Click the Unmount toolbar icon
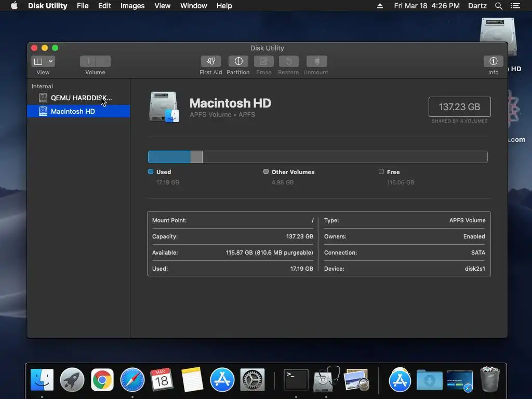 click(316, 61)
